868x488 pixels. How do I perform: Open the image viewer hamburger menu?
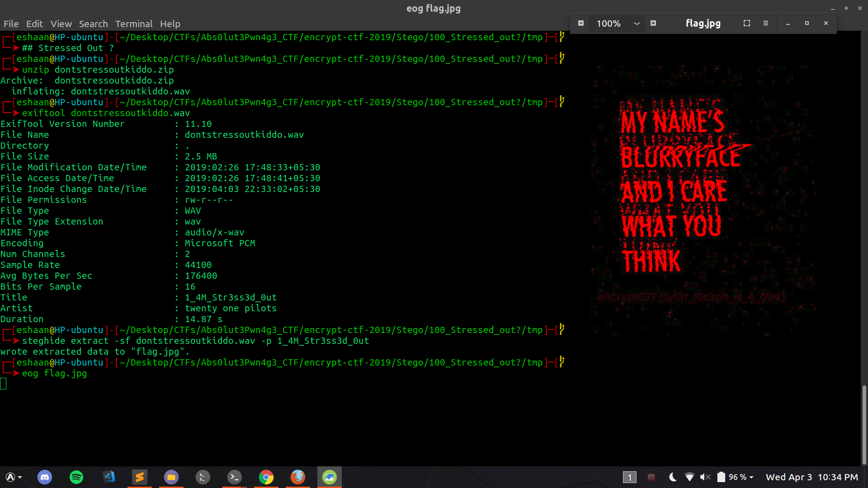(766, 23)
